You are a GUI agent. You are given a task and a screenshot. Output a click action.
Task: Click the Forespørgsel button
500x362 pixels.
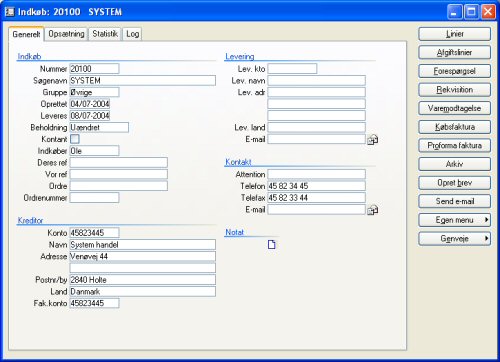(x=455, y=71)
